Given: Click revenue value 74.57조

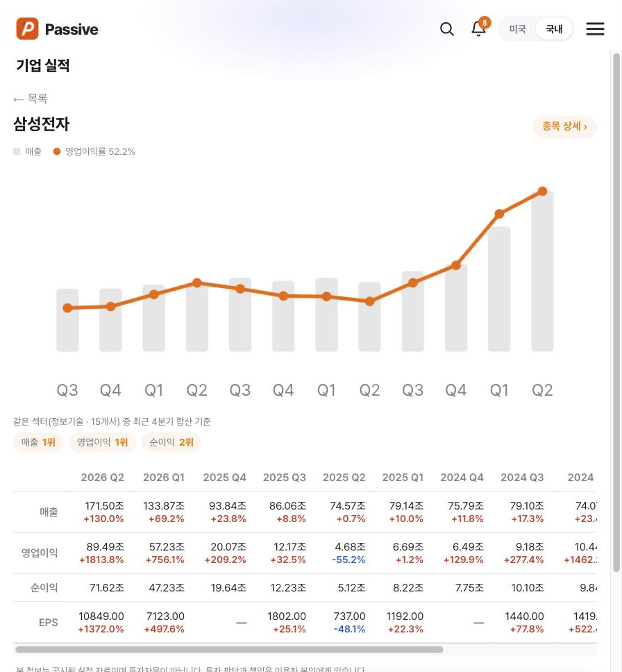Looking at the screenshot, I should [x=348, y=505].
